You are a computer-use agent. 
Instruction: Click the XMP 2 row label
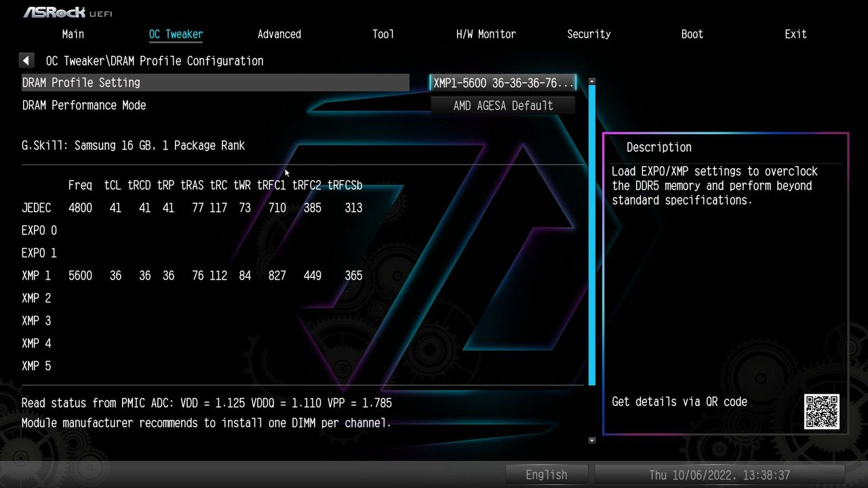[x=36, y=298]
